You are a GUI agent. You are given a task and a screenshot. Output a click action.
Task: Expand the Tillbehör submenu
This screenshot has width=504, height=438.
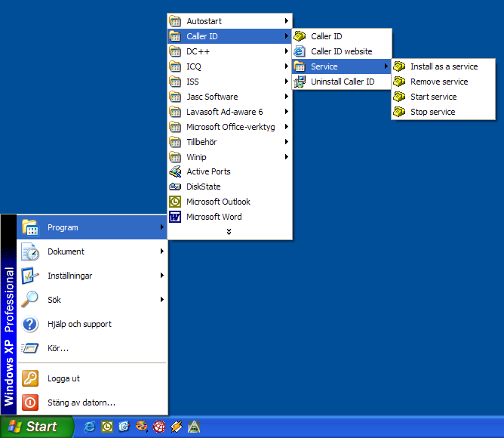pos(229,142)
